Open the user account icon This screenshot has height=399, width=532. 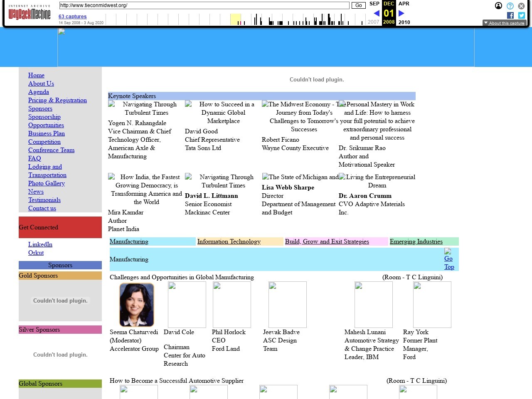click(x=498, y=6)
